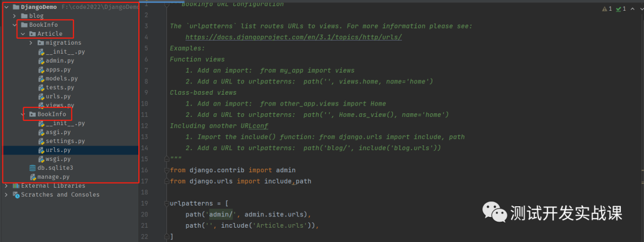This screenshot has width=644, height=242.
Task: Click the manage.py Python file icon
Action: point(33,177)
